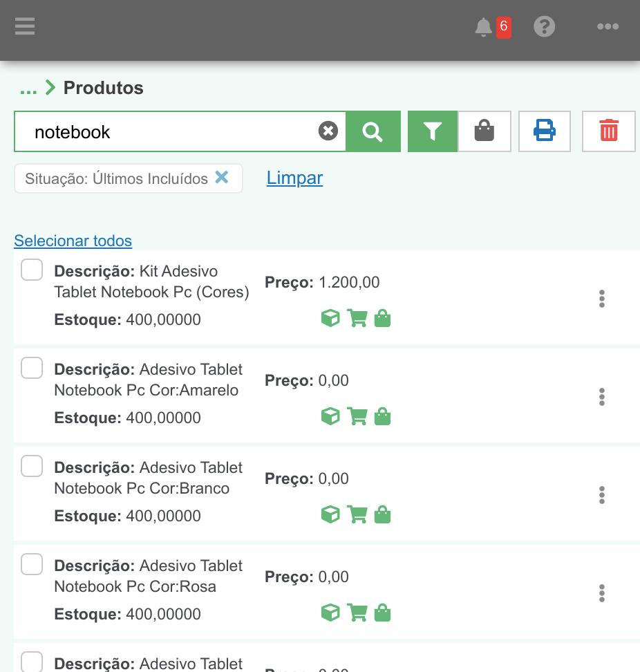Open the top bar more options menu
This screenshot has width=640, height=672.
tap(608, 27)
